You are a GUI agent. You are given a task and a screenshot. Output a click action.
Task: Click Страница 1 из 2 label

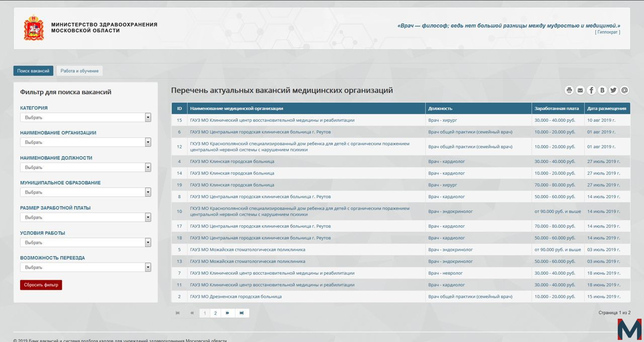click(x=614, y=313)
